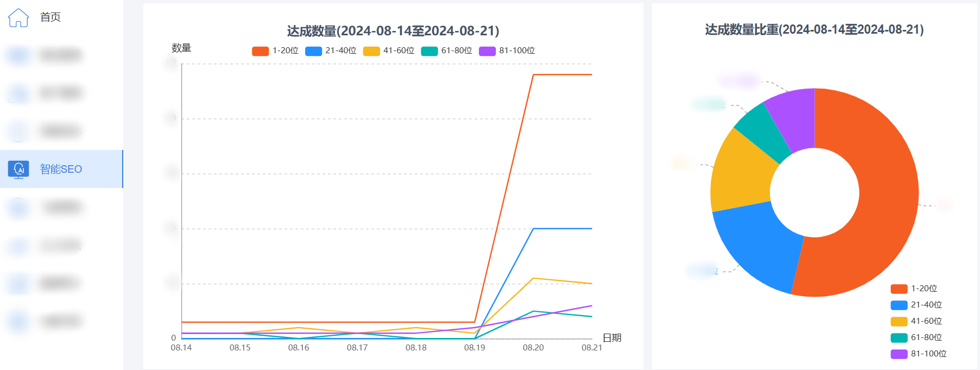980x370 pixels.
Task: Click the 日期 x-axis label
Action: [x=612, y=338]
